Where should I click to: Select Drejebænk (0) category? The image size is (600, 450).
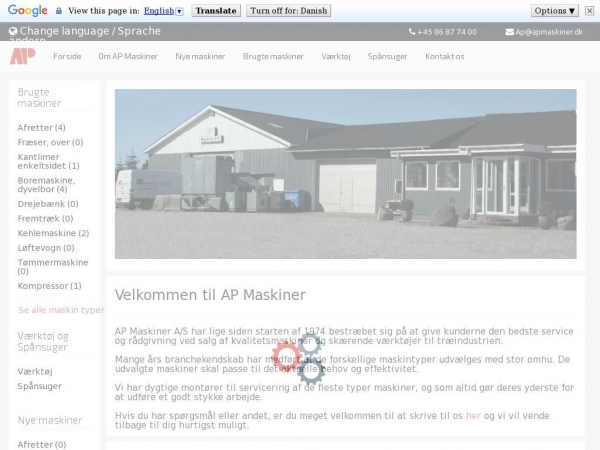point(48,204)
